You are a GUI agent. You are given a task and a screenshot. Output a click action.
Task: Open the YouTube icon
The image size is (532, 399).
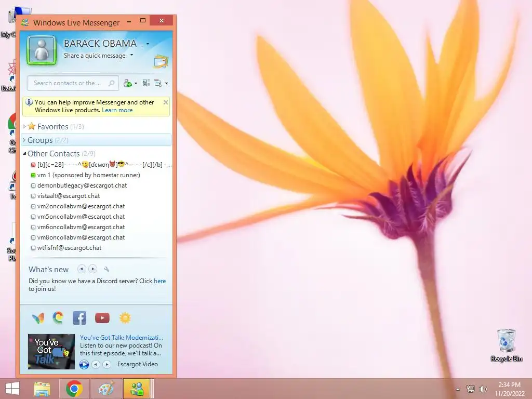coord(102,318)
